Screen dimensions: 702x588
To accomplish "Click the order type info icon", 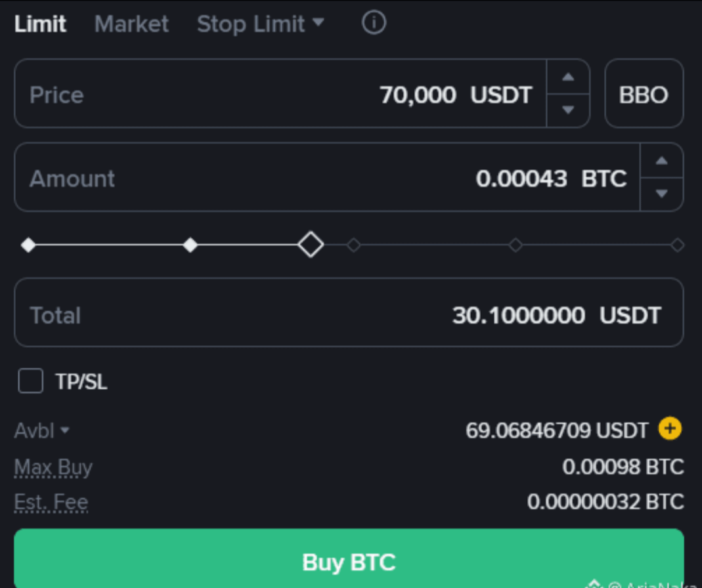I will point(374,24).
